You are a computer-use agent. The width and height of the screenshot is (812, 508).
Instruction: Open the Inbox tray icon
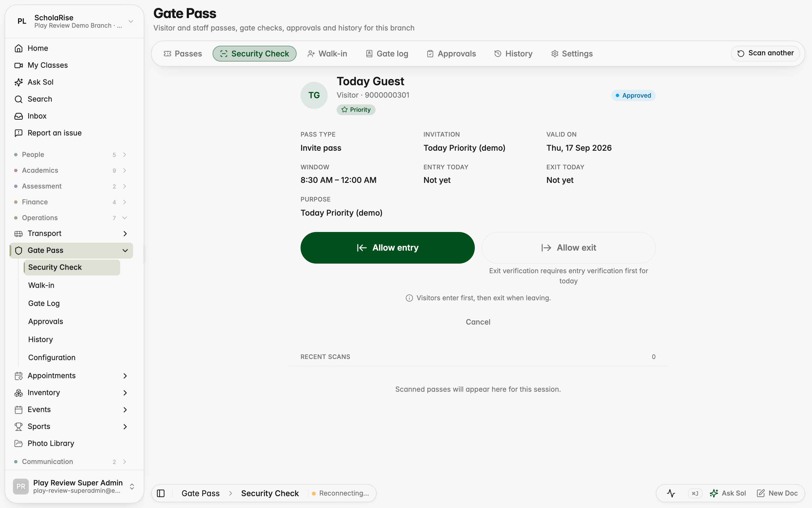point(18,116)
